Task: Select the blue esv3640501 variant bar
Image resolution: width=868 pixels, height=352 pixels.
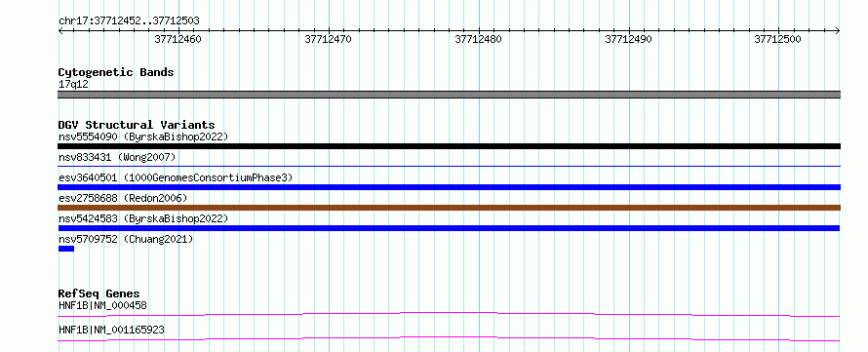Action: [x=449, y=187]
